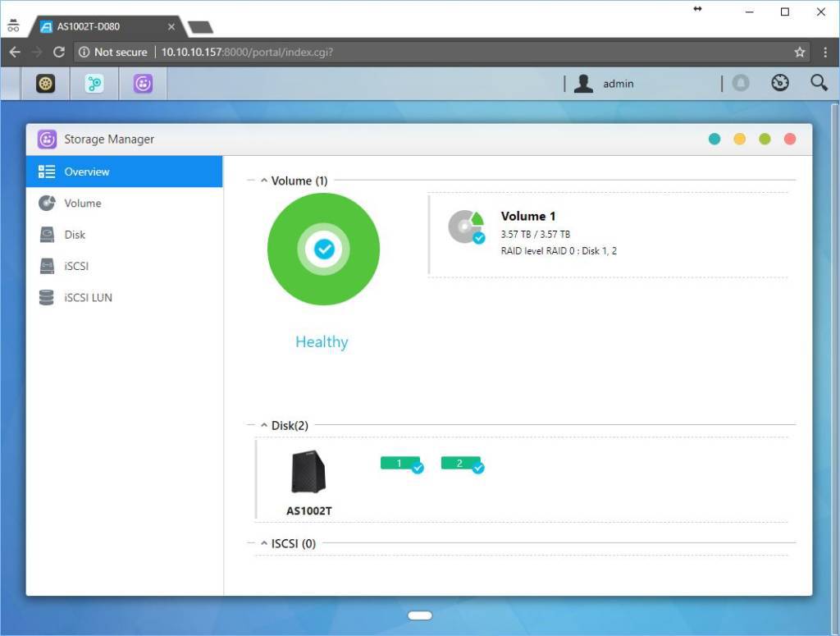Screen dimensions: 840x636
Task: Reload the browser page
Action: click(x=59, y=52)
